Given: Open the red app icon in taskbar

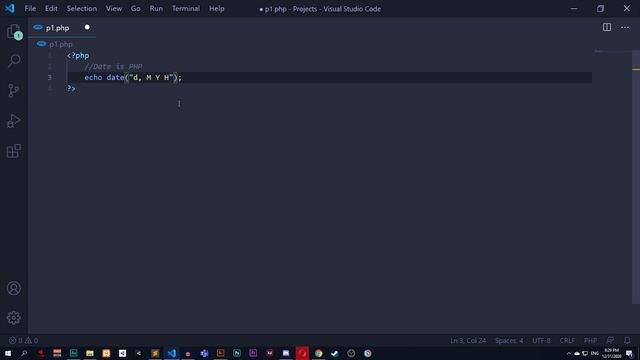Looking at the screenshot, I should point(302,353).
